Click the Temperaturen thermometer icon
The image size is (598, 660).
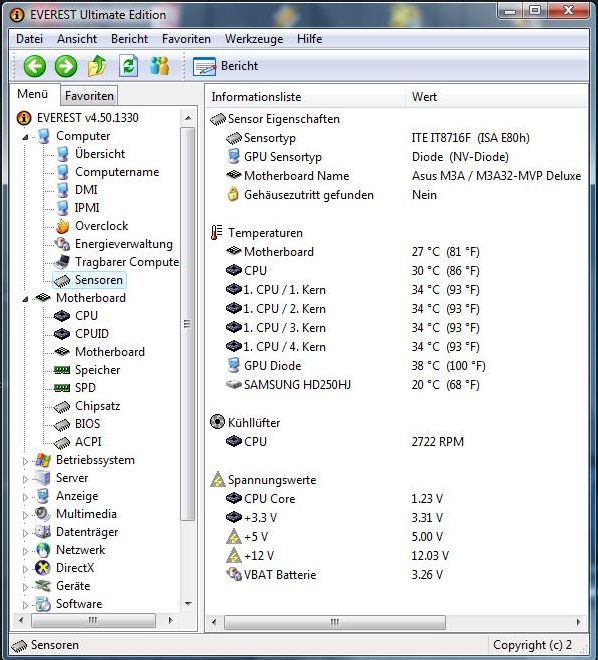tap(216, 232)
